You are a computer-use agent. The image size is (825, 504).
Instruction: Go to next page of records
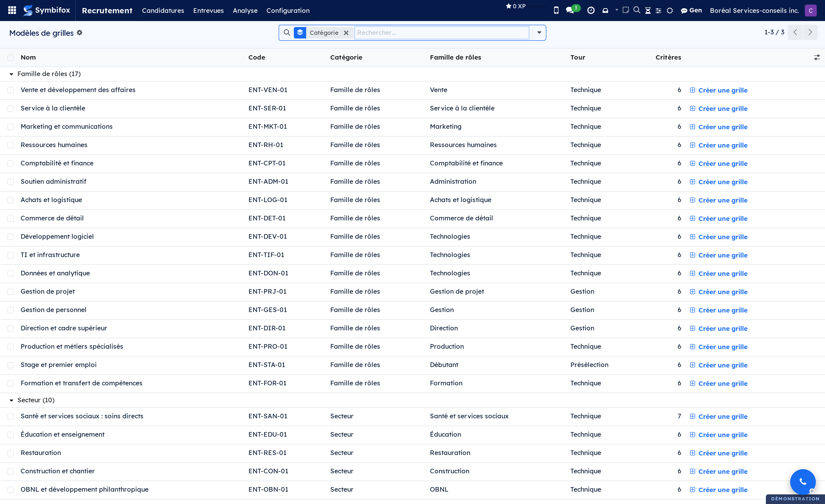(x=810, y=32)
